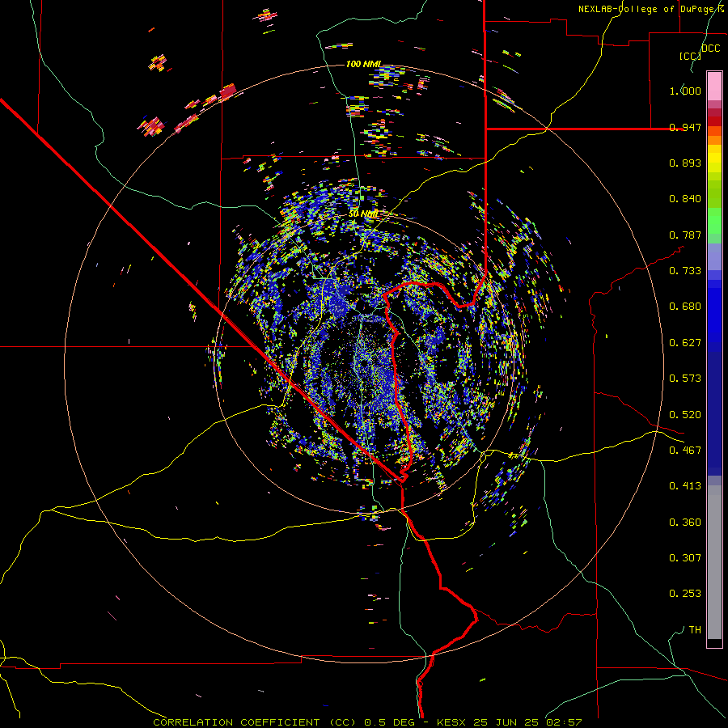Click the 0.573 legend value
728x728 pixels.
[x=685, y=379]
